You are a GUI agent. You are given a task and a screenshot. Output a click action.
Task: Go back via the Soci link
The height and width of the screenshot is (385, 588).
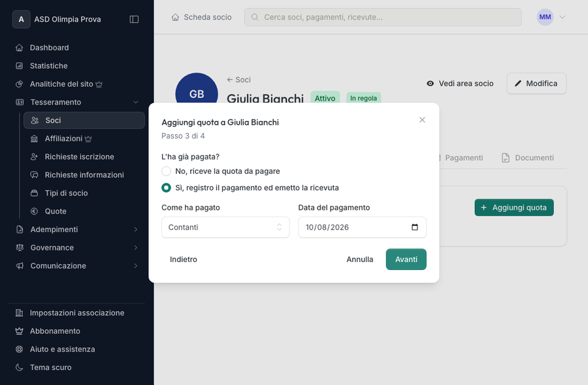click(239, 80)
